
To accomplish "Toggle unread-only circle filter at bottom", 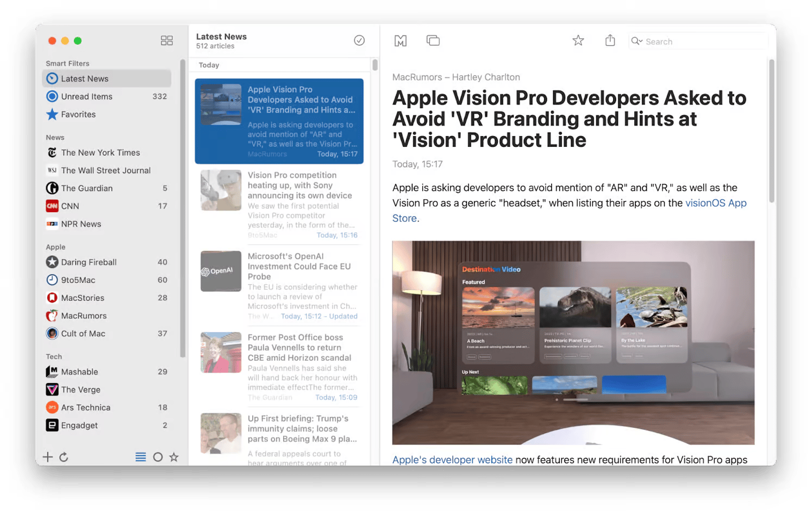I will 158,457.
